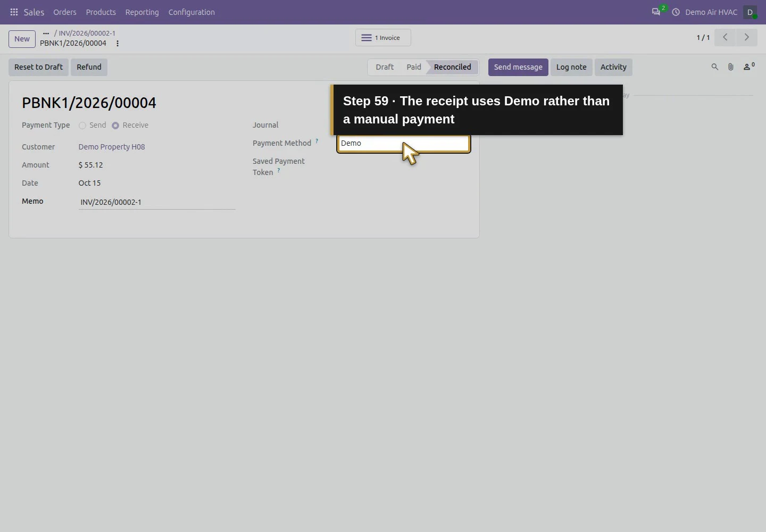Open the Payment Method field showing Demo
The height and width of the screenshot is (532, 766).
pos(404,144)
